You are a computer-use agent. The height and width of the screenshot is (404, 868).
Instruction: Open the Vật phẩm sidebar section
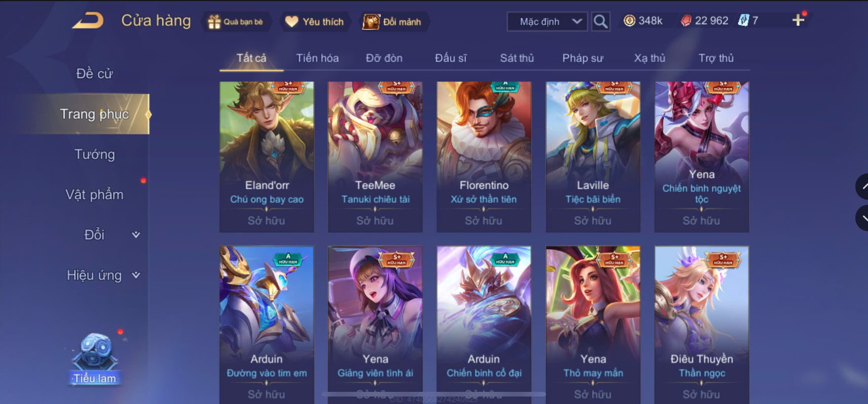pos(94,195)
